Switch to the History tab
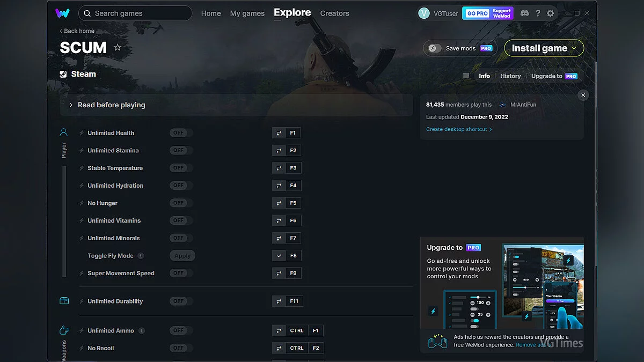This screenshot has height=362, width=644. (510, 76)
